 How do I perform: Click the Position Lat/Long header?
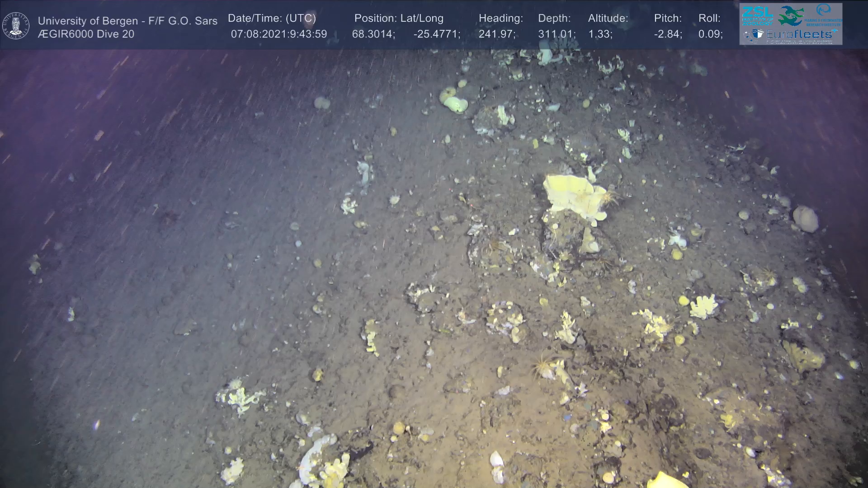coord(398,19)
